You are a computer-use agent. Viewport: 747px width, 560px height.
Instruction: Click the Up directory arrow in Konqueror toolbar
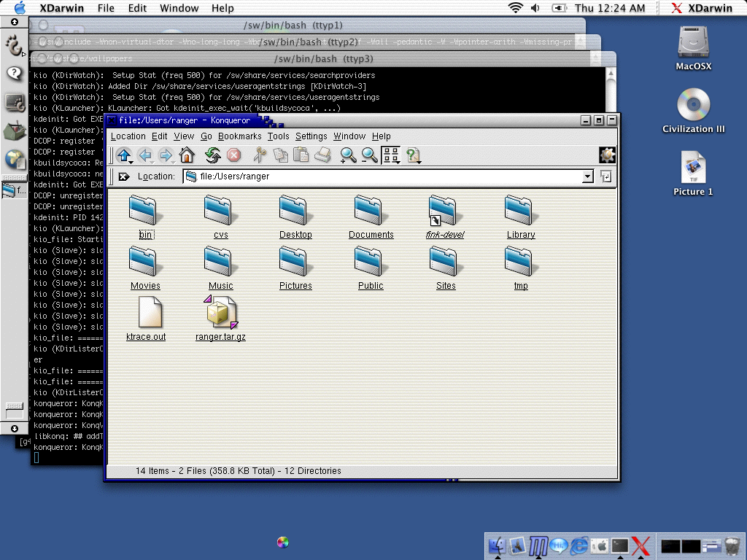coord(124,155)
